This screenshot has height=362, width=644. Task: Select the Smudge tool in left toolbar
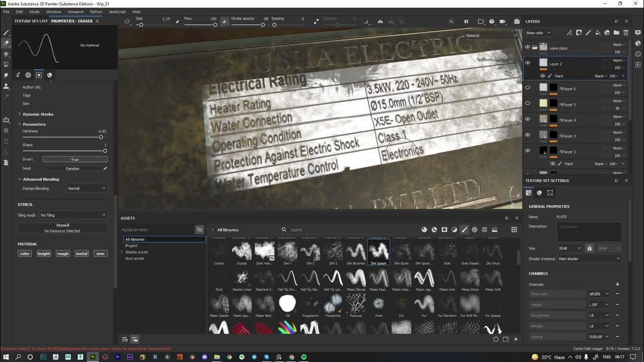(6, 75)
